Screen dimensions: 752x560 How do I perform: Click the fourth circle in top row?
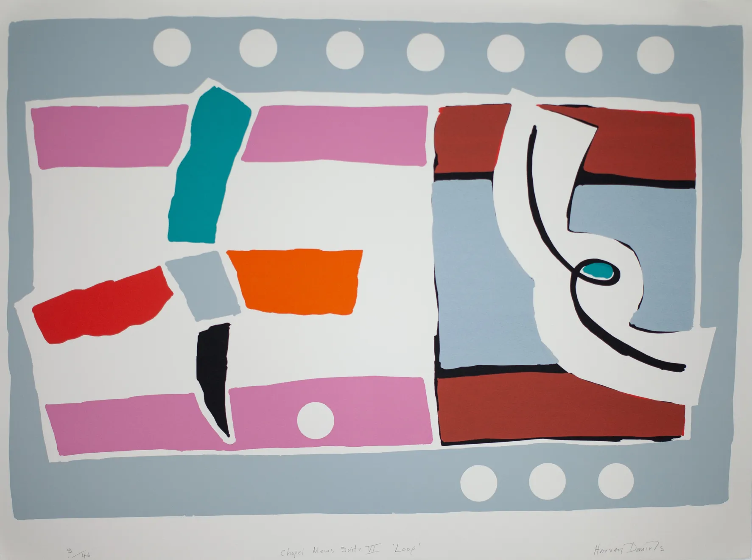[x=425, y=53]
